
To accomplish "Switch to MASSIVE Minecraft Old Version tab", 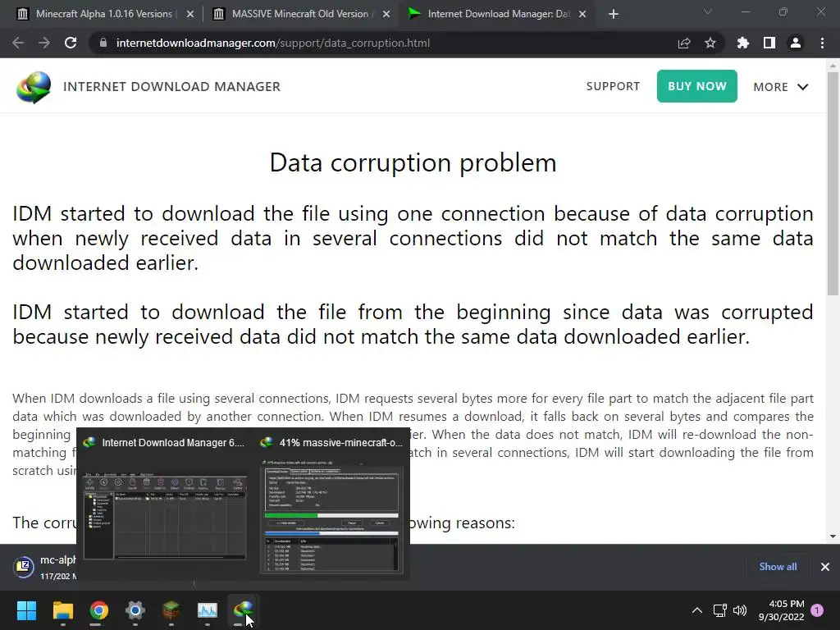I will (x=300, y=14).
